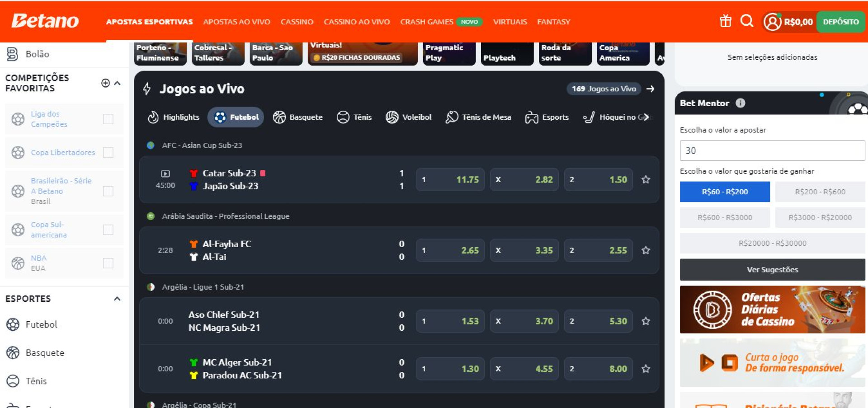
Task: Favorite the Catar Sub-23 match star
Action: pyautogui.click(x=646, y=180)
